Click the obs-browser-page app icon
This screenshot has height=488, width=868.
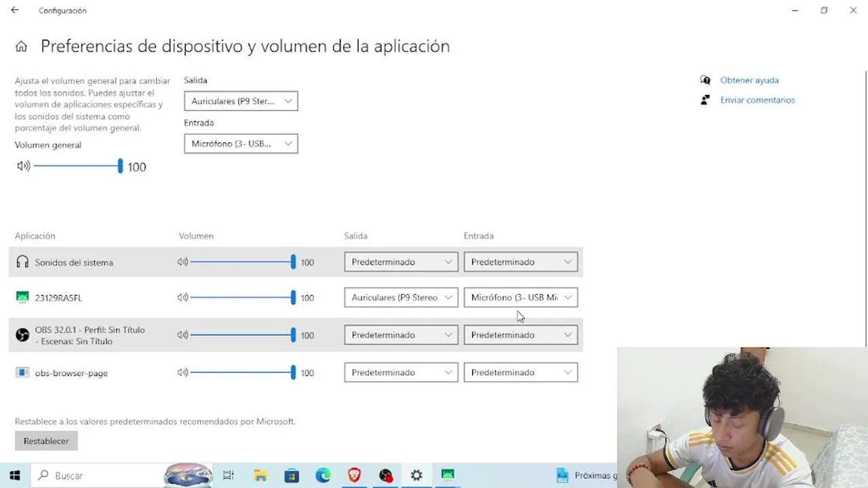[22, 372]
